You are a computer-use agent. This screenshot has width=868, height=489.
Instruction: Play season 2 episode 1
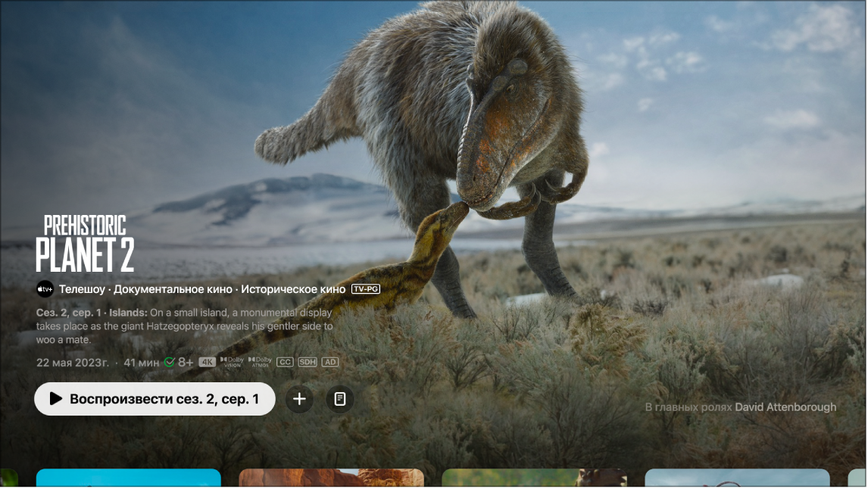click(x=155, y=399)
